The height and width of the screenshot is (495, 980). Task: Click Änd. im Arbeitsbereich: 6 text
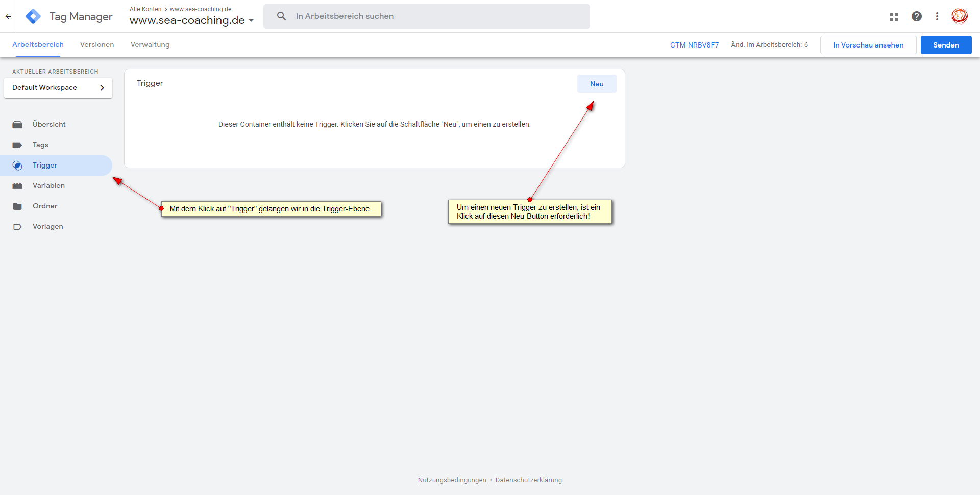point(769,45)
